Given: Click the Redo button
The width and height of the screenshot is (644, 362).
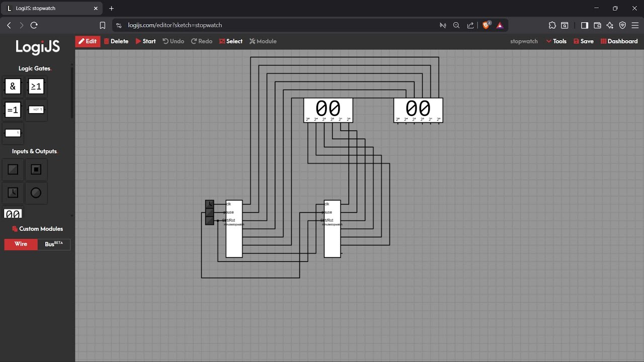Looking at the screenshot, I should (x=201, y=41).
